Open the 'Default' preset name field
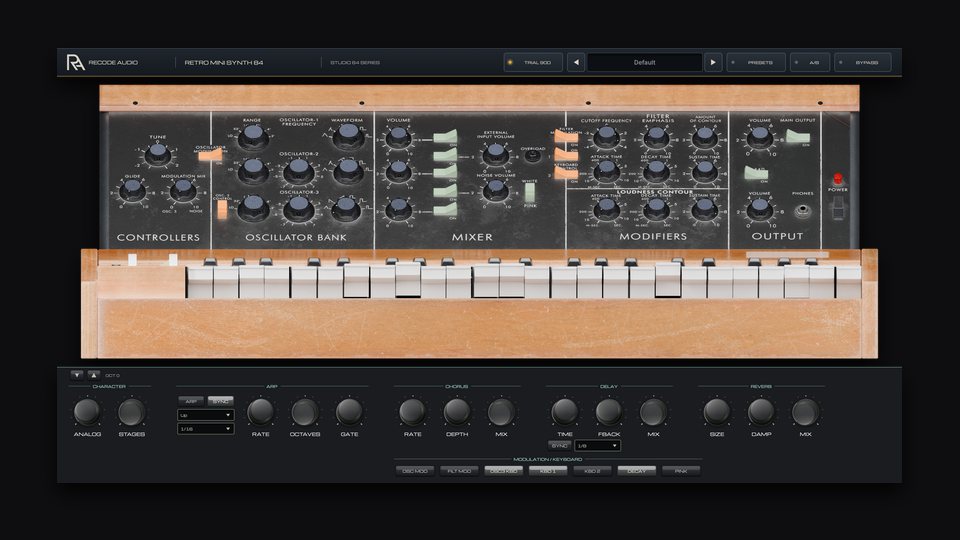 click(644, 62)
